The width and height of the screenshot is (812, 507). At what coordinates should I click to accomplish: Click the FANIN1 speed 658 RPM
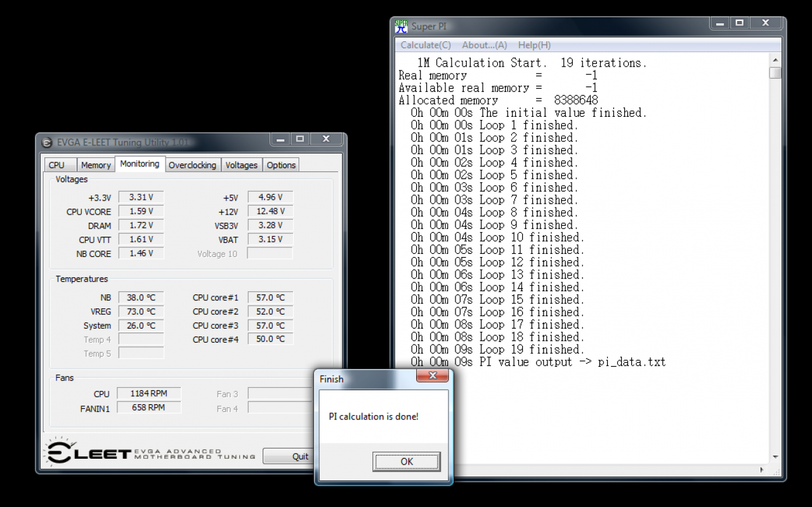pos(149,407)
